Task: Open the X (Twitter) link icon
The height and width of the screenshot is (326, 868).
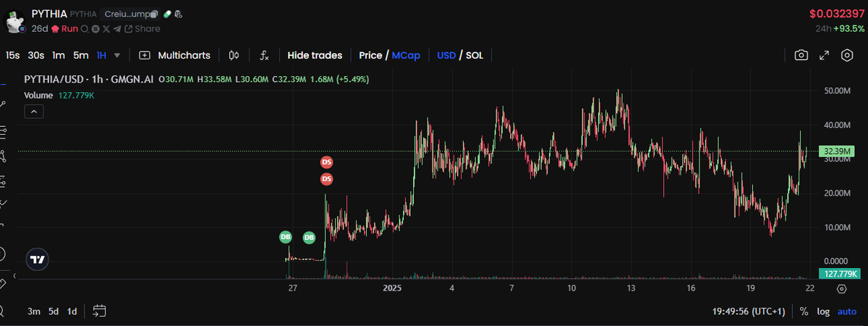Action: 106,28
